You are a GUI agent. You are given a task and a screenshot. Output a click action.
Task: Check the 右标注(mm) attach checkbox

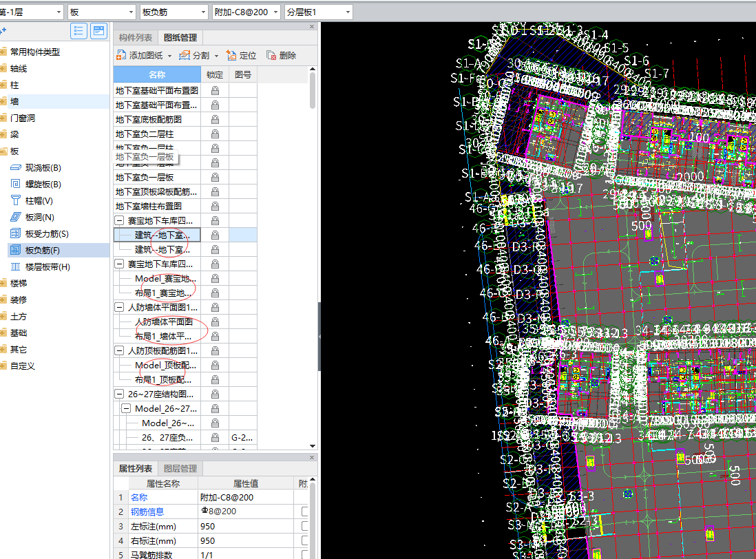304,540
